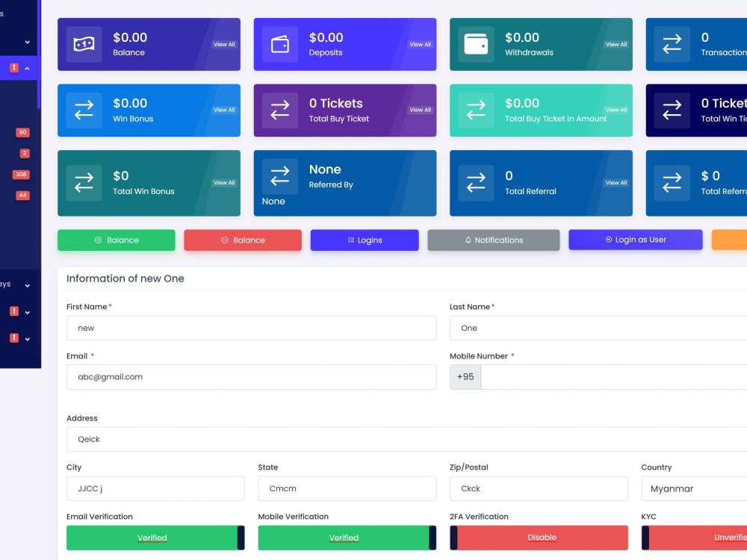The width and height of the screenshot is (747, 560).
Task: Click the Total Buy Ticket arrows icon
Action: (280, 111)
